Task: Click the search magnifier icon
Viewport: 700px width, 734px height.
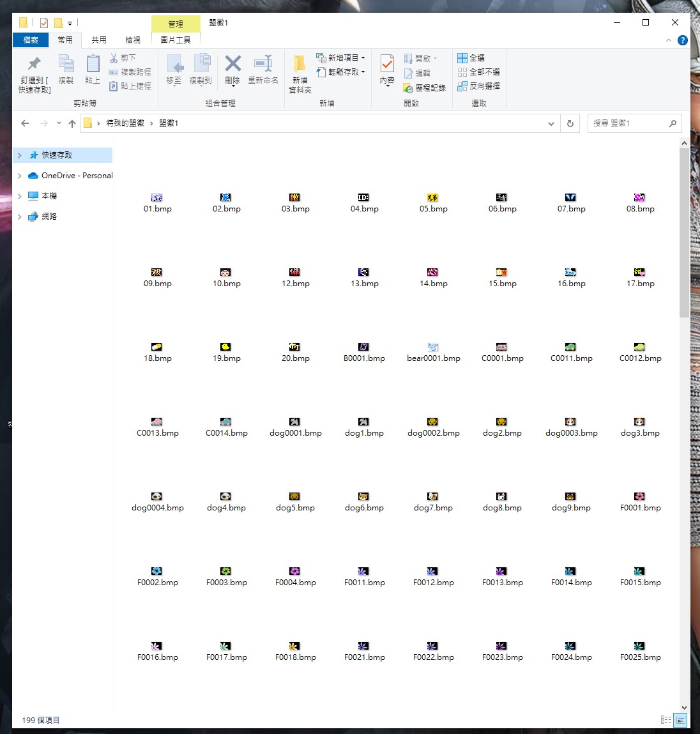Action: [x=673, y=123]
